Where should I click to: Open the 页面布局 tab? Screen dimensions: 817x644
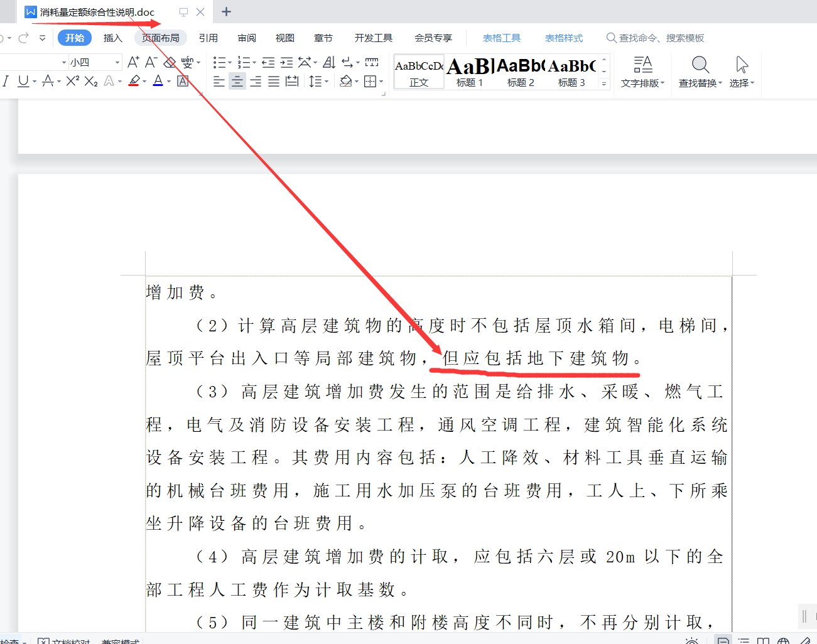pyautogui.click(x=161, y=38)
